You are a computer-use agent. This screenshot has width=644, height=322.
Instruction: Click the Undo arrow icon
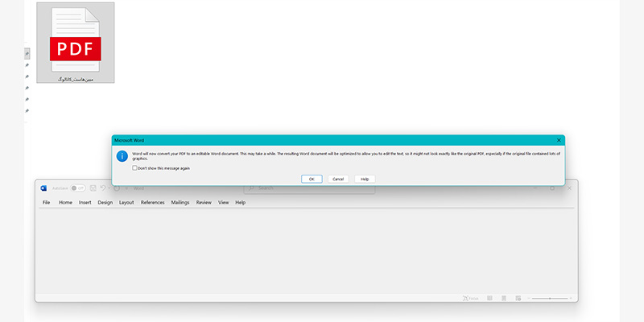(x=103, y=188)
